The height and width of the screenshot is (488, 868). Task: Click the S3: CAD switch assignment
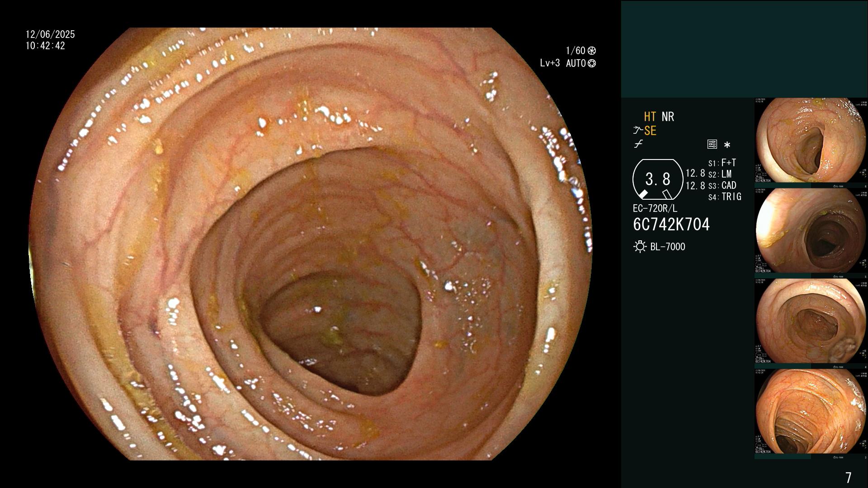[x=722, y=185]
